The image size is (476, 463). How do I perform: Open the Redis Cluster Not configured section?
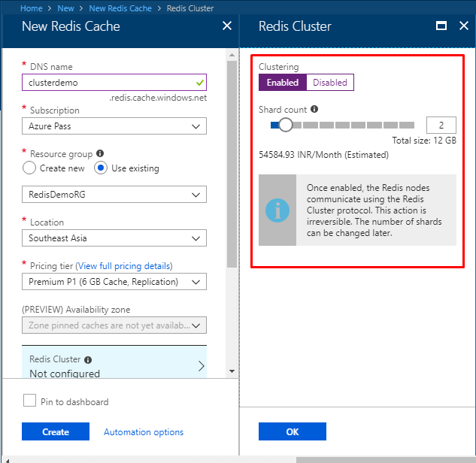114,362
